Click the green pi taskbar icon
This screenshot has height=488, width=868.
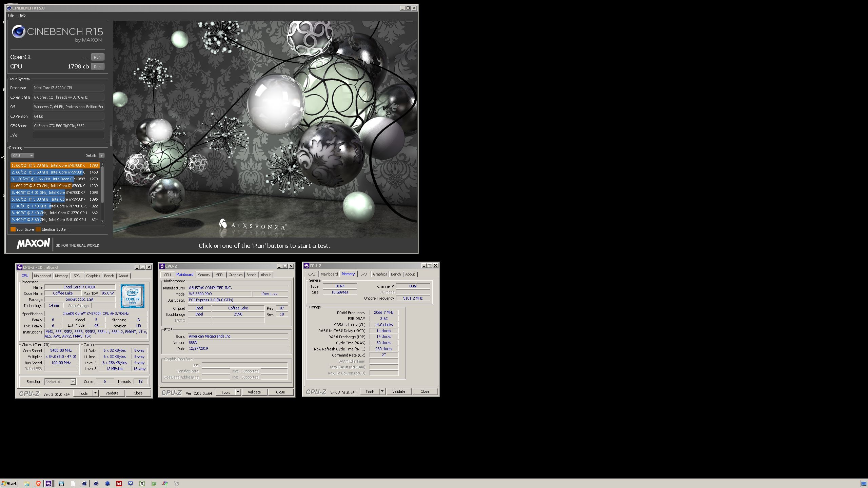point(142,484)
